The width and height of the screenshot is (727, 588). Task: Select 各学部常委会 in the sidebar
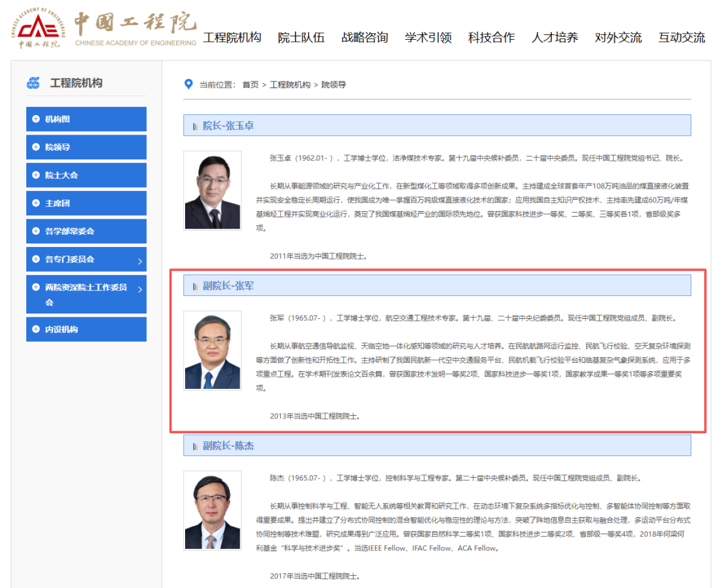tap(86, 231)
